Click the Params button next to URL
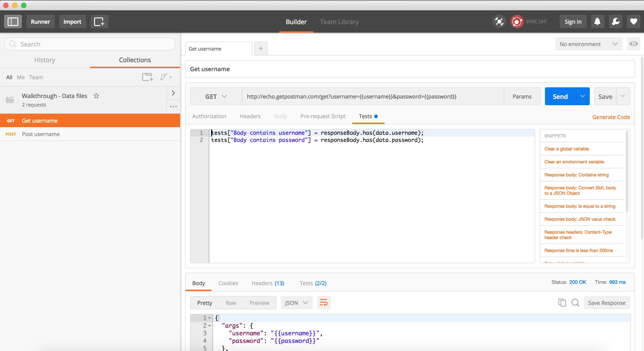This screenshot has width=644, height=351. (522, 96)
